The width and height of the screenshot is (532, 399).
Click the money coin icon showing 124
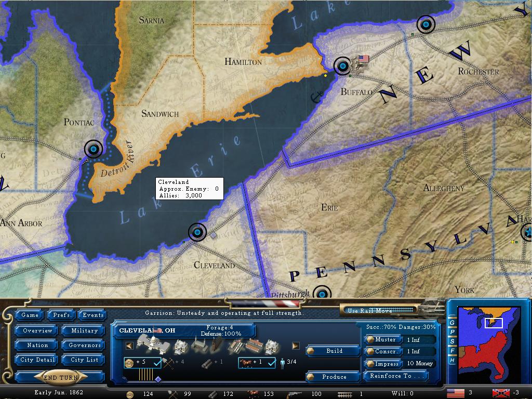click(x=130, y=394)
